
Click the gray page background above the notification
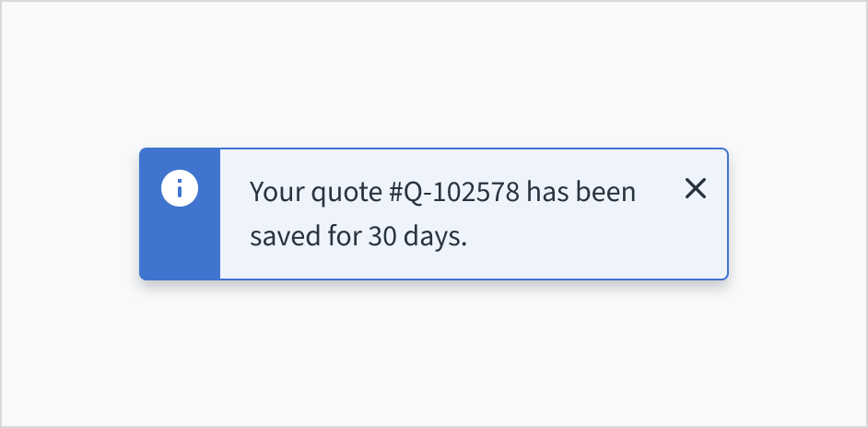433,74
